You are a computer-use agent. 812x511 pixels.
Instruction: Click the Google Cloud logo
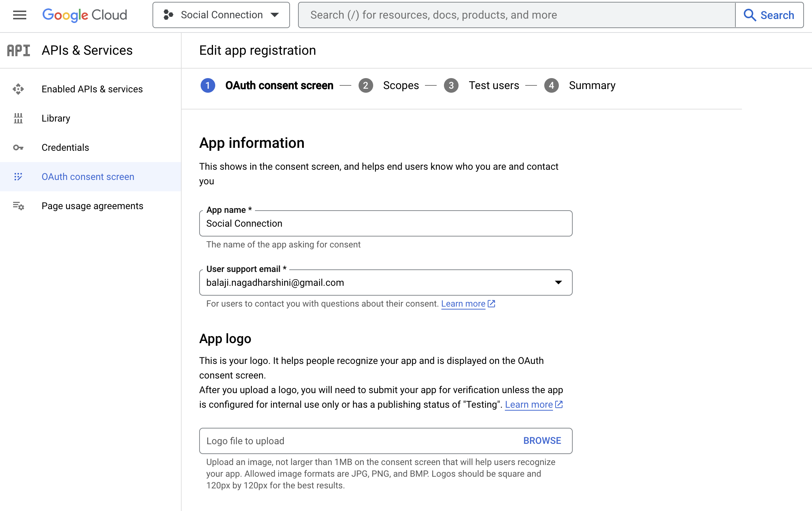[85, 15]
